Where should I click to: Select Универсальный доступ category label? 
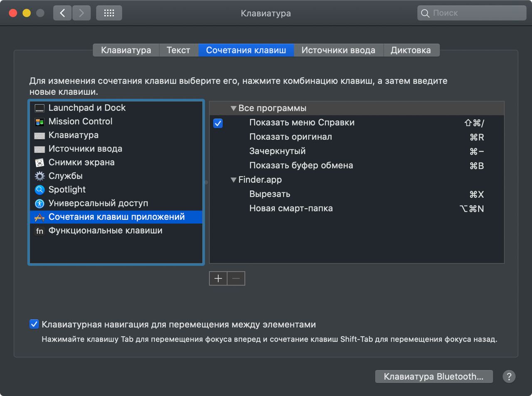click(x=98, y=203)
